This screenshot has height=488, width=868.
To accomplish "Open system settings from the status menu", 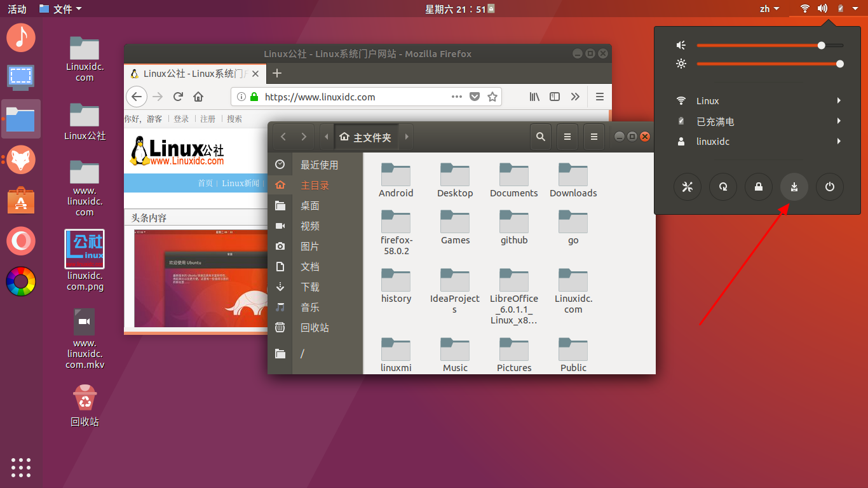I will pos(687,187).
